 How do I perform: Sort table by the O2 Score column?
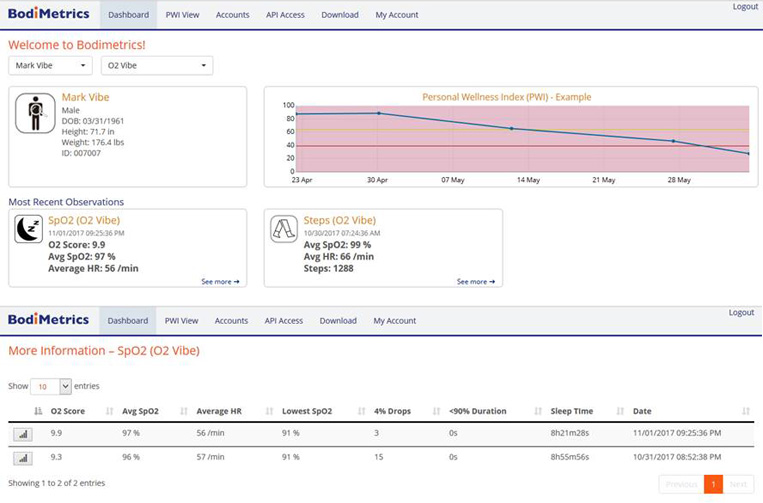(70, 411)
